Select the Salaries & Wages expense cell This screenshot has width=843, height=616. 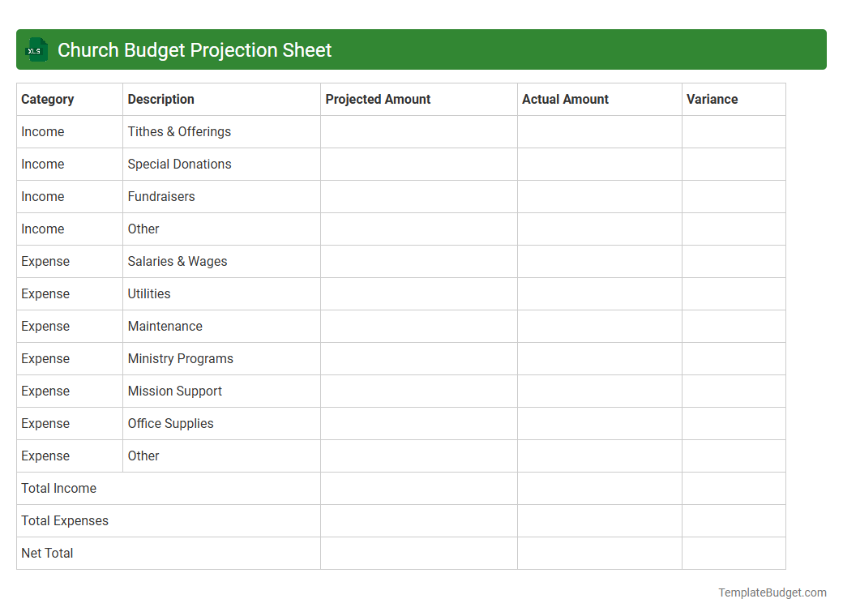(177, 261)
